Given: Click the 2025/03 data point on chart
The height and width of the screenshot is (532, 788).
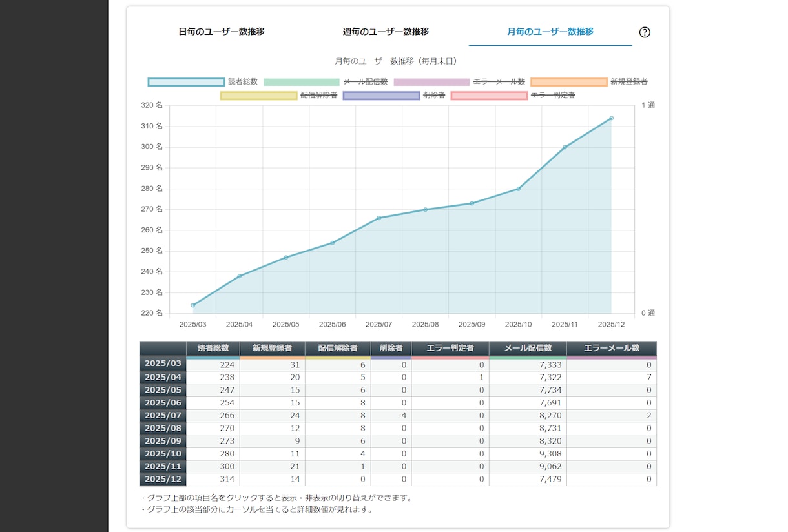Looking at the screenshot, I should point(193,305).
